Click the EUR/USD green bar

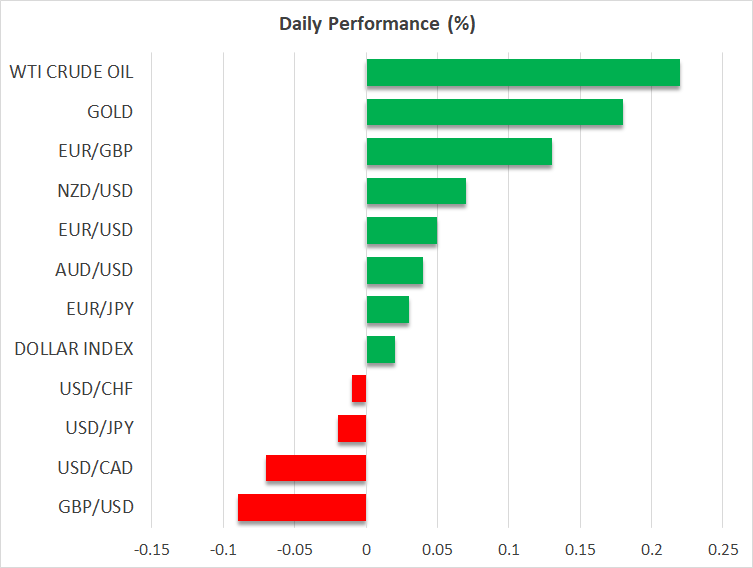[x=402, y=230]
